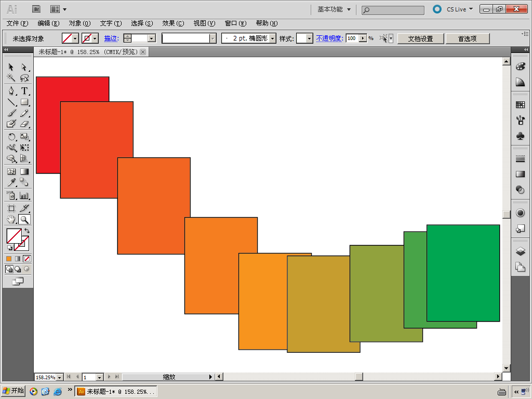Open the artboard number dropdown
532x399 pixels.
click(99, 377)
